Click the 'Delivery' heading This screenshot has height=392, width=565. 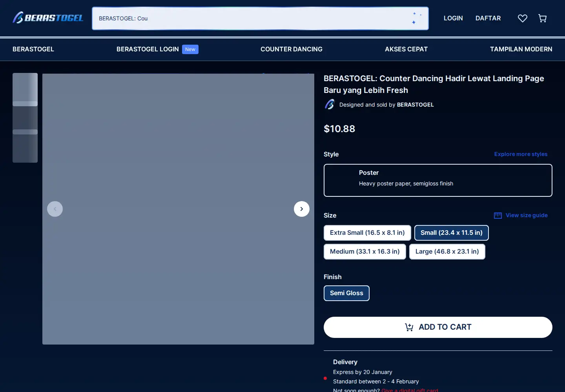point(345,362)
